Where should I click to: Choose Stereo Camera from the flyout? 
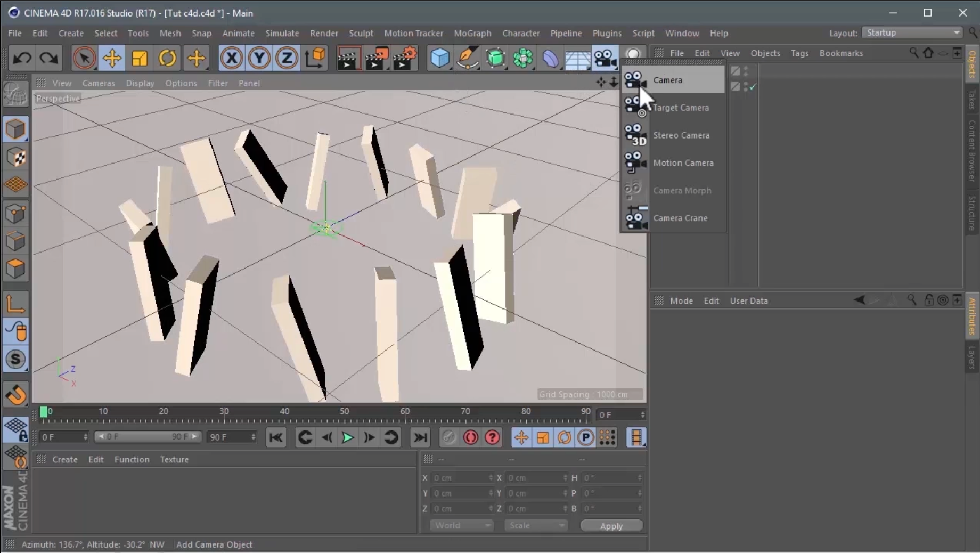[673, 135]
